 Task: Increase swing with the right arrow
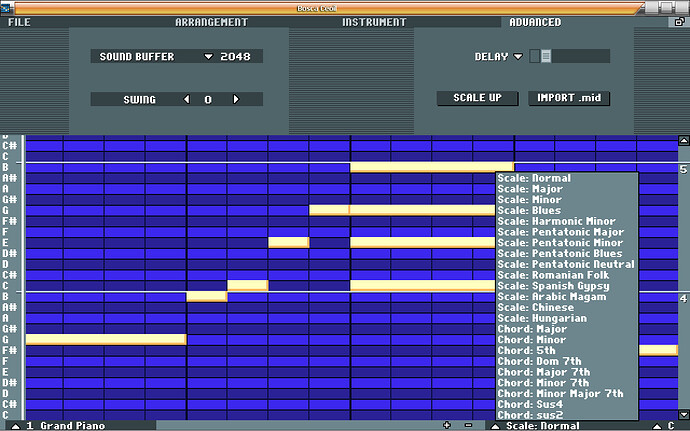pos(236,99)
